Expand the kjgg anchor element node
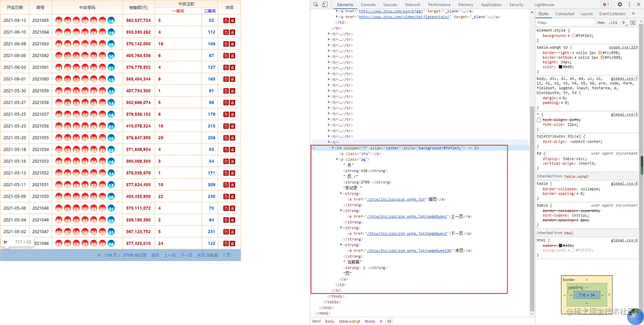 tap(337, 11)
